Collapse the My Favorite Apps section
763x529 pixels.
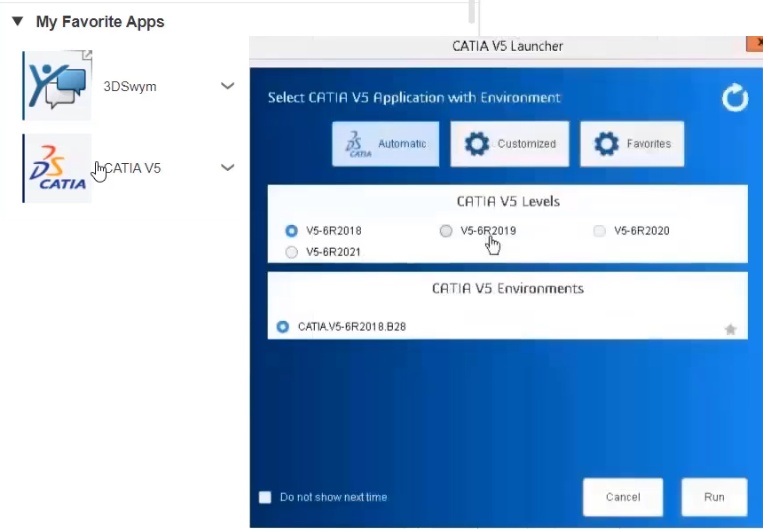click(18, 21)
